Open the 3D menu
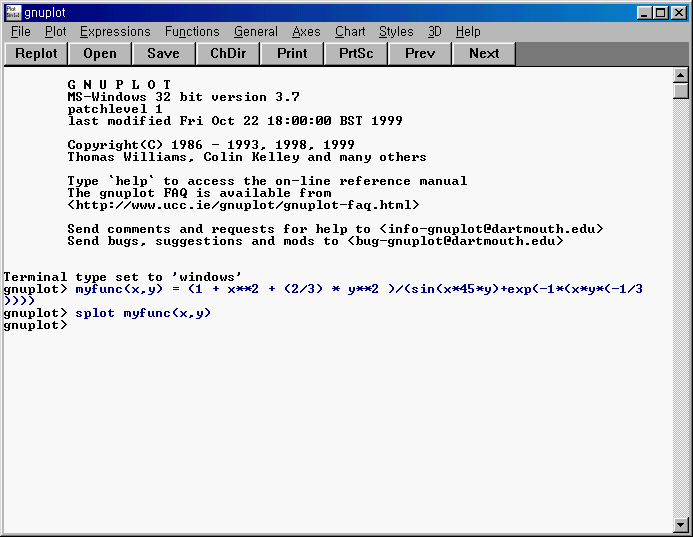The image size is (693, 537). point(435,32)
